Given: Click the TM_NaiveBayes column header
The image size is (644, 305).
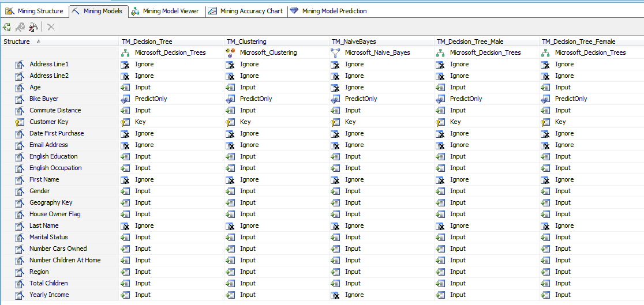Looking at the screenshot, I should pyautogui.click(x=381, y=42).
